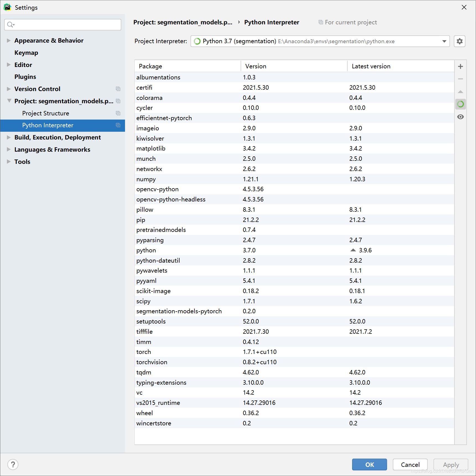The image size is (476, 476).
Task: Select the albumentations package row
Action: [x=294, y=77]
